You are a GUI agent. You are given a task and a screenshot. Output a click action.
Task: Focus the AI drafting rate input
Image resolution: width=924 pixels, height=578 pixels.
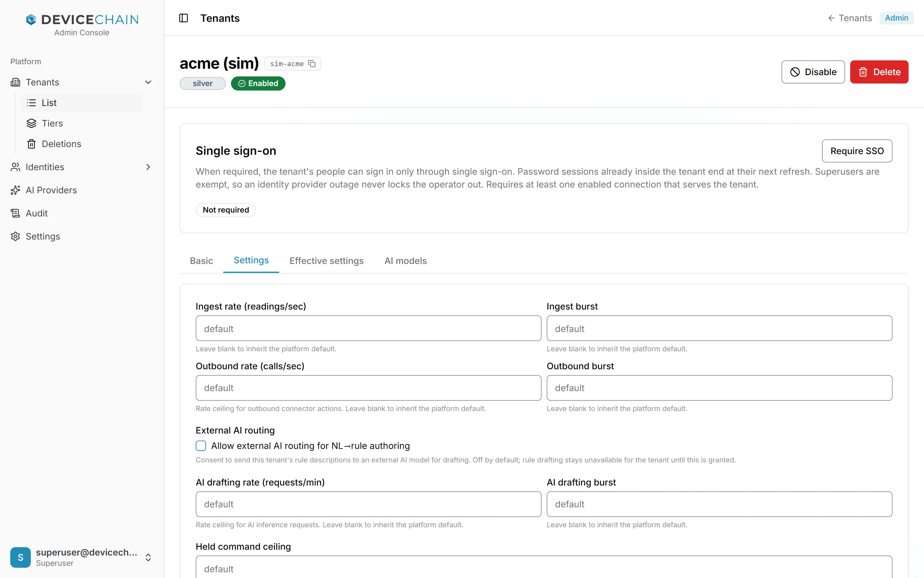[368, 504]
